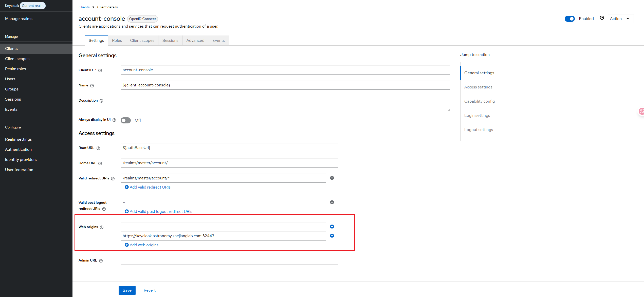Remove the Valid redirect URIs entry
This screenshot has height=297, width=644.
(x=332, y=178)
